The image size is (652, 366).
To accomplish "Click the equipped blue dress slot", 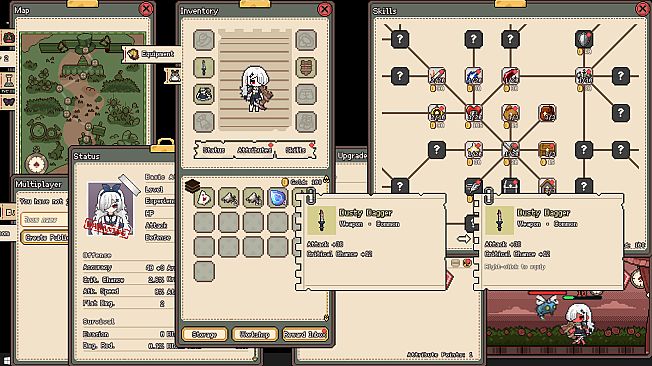I will (204, 94).
